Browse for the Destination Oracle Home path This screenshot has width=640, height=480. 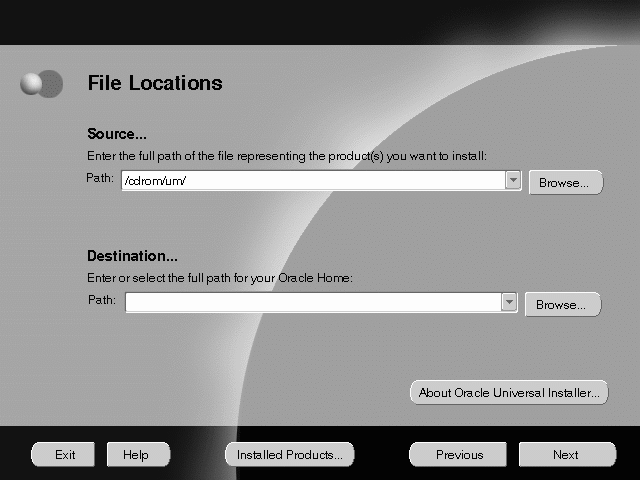[563, 304]
